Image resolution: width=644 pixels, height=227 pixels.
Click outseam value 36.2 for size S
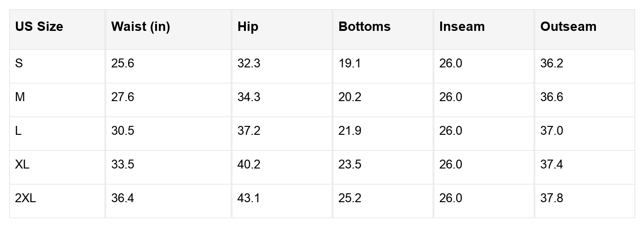(551, 63)
